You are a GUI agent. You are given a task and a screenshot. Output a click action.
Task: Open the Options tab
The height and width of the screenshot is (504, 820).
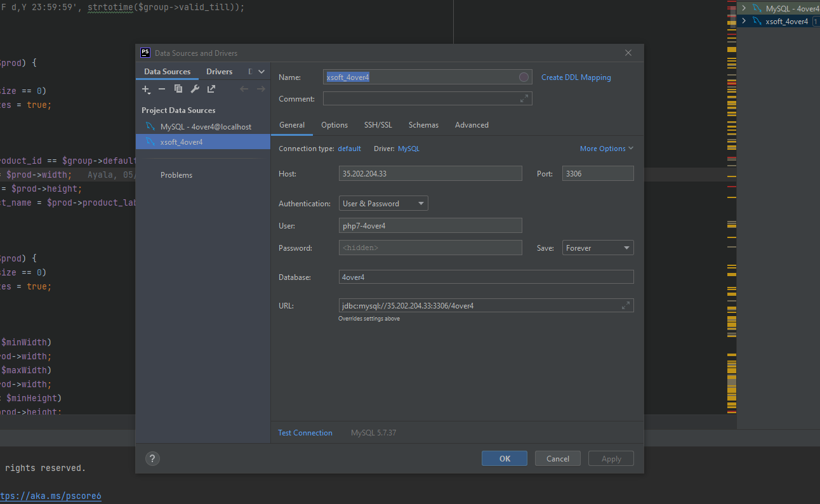(x=334, y=125)
